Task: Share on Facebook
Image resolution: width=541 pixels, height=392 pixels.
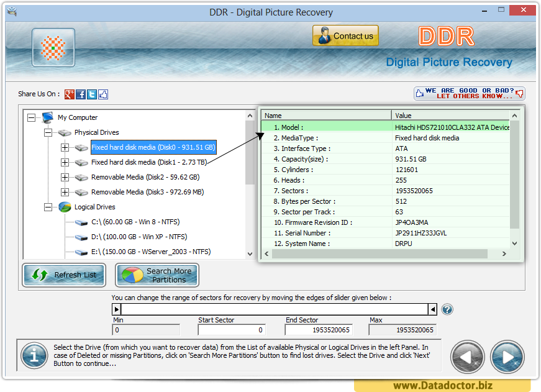Action: click(81, 94)
